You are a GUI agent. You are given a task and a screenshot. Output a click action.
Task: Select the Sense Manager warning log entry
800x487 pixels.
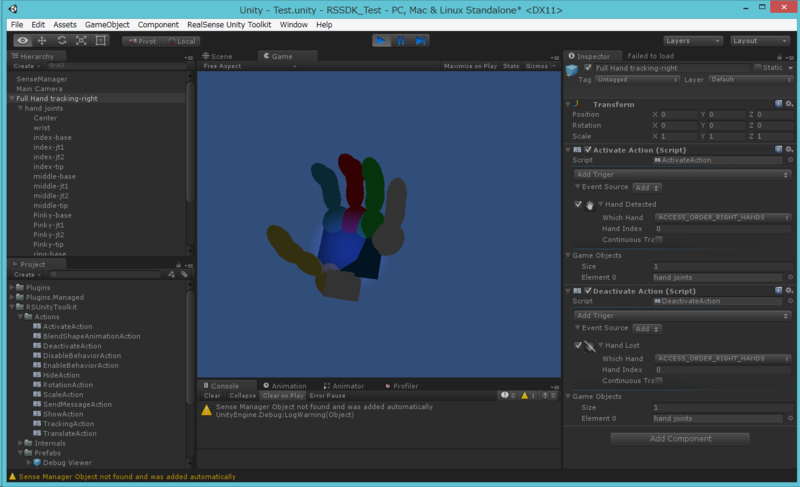tap(379, 411)
